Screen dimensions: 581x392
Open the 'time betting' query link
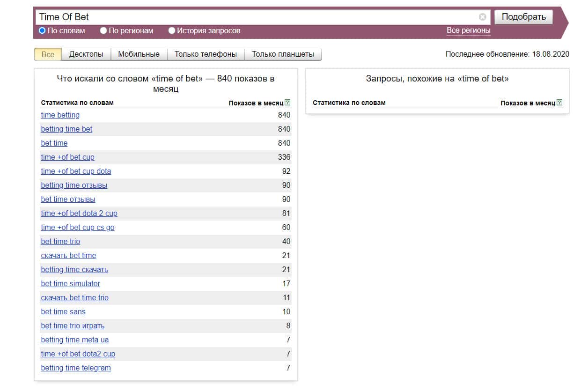point(60,115)
